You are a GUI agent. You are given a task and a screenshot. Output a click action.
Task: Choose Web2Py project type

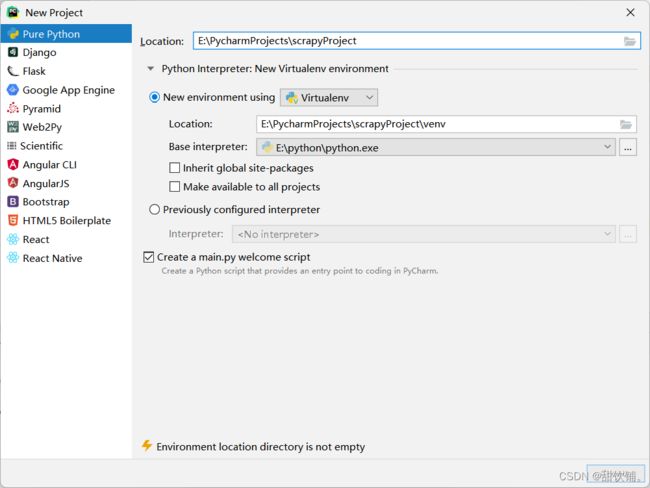(x=66, y=127)
